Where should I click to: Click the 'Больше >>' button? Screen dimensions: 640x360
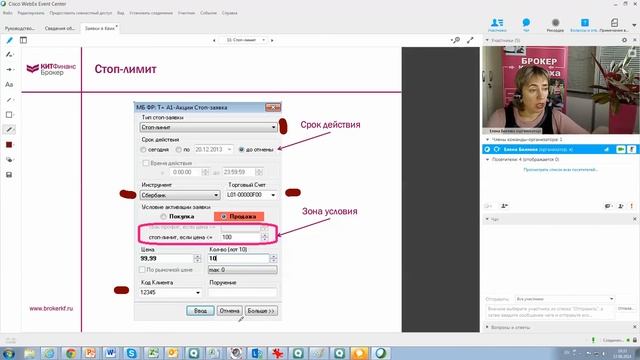[x=261, y=311]
